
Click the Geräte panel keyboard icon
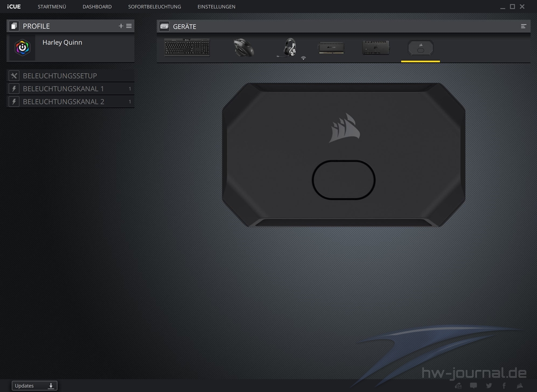pyautogui.click(x=164, y=26)
